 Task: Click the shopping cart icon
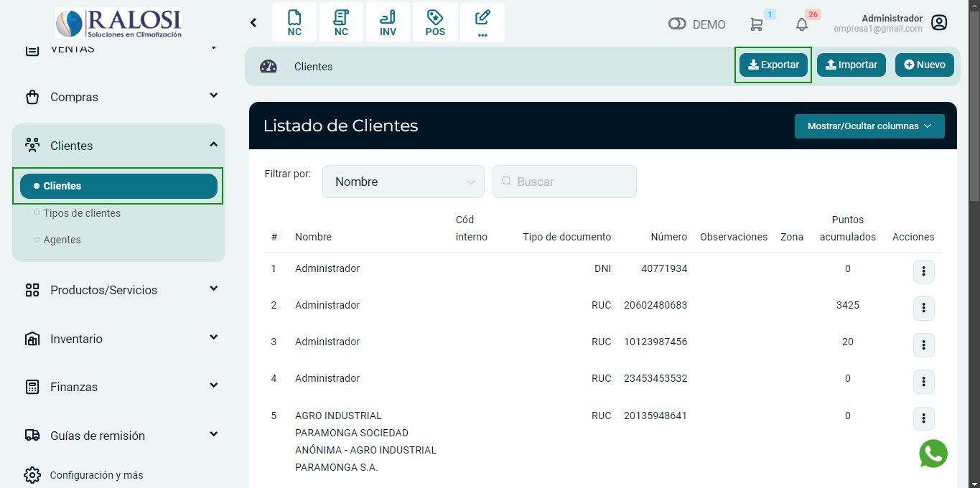coord(756,24)
